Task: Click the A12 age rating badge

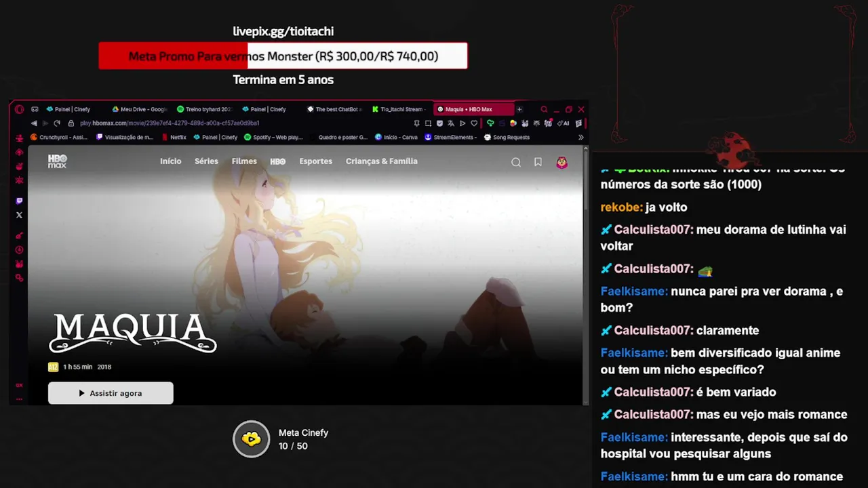Action: (x=53, y=367)
